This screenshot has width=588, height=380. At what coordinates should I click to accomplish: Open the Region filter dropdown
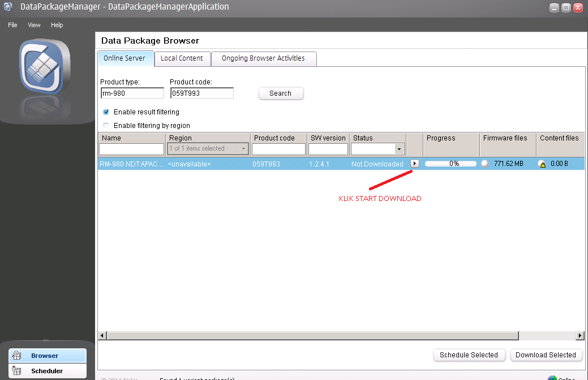coord(208,149)
